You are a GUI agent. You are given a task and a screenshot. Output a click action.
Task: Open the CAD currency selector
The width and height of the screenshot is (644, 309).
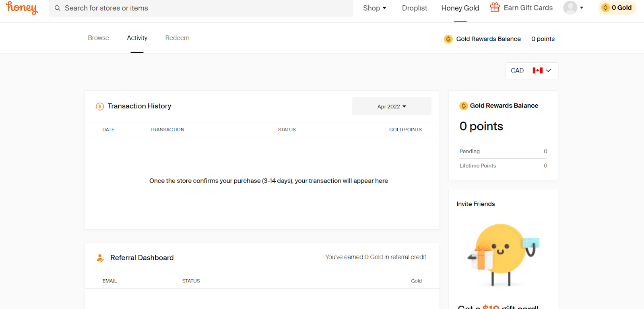point(532,71)
